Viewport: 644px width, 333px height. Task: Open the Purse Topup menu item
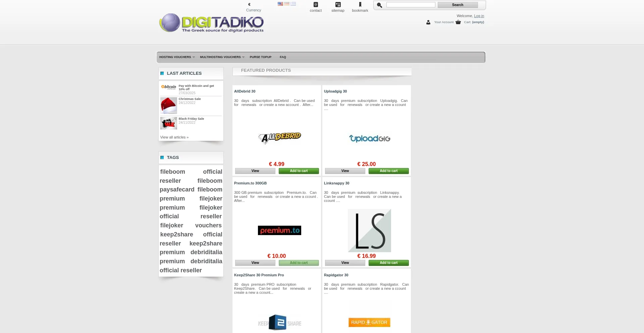(x=260, y=57)
